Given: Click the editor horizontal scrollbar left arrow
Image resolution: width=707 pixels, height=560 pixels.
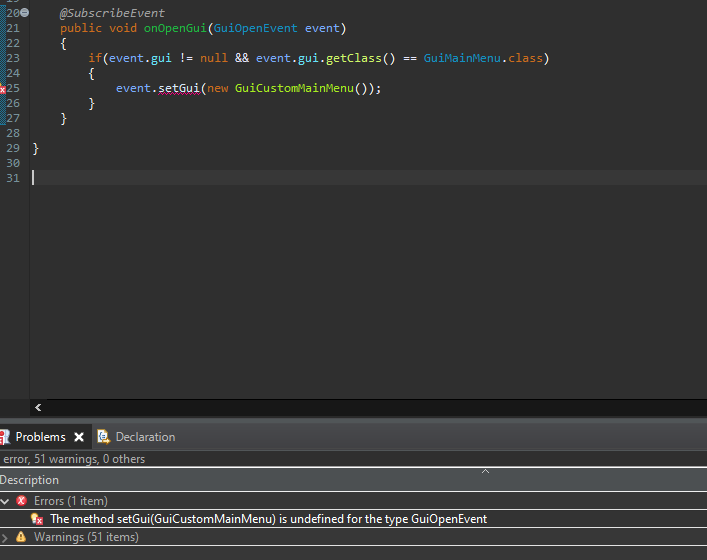Looking at the screenshot, I should pyautogui.click(x=38, y=408).
